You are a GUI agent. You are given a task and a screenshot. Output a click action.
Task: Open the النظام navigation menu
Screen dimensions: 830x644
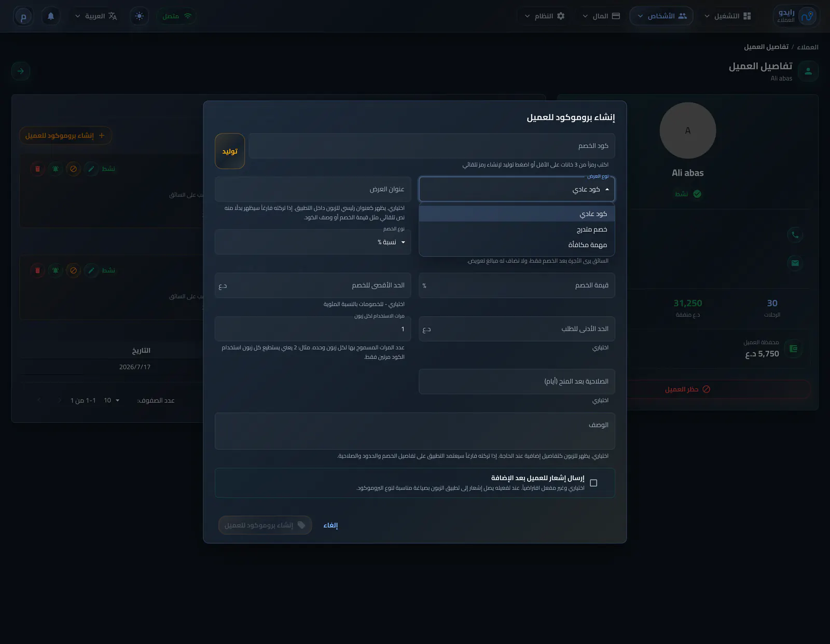tap(544, 16)
